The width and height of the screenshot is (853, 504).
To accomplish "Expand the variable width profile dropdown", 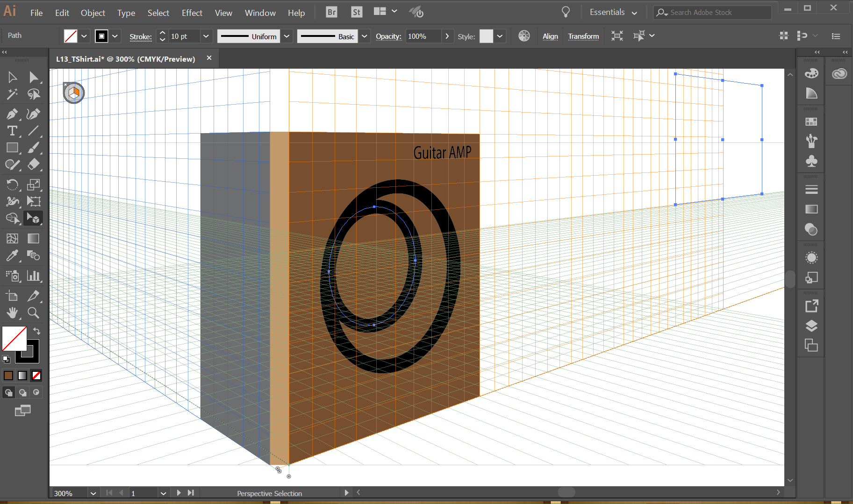I will click(x=286, y=36).
